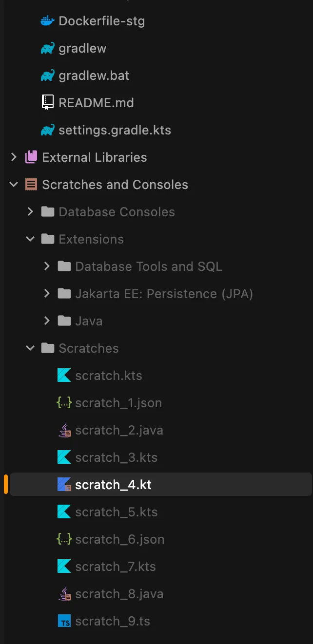Click the Kotlin icon of scratch.kts
Viewport: 313px width, 644px height.
[x=64, y=376]
